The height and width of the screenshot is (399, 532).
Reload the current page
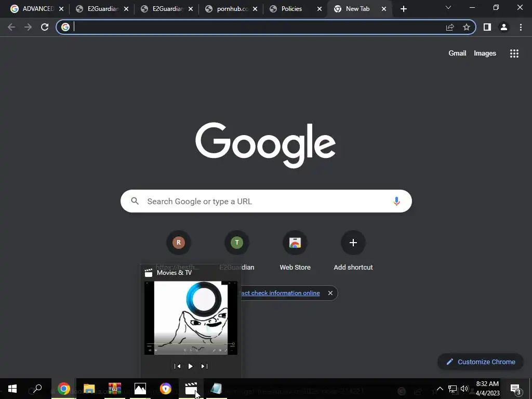[45, 27]
